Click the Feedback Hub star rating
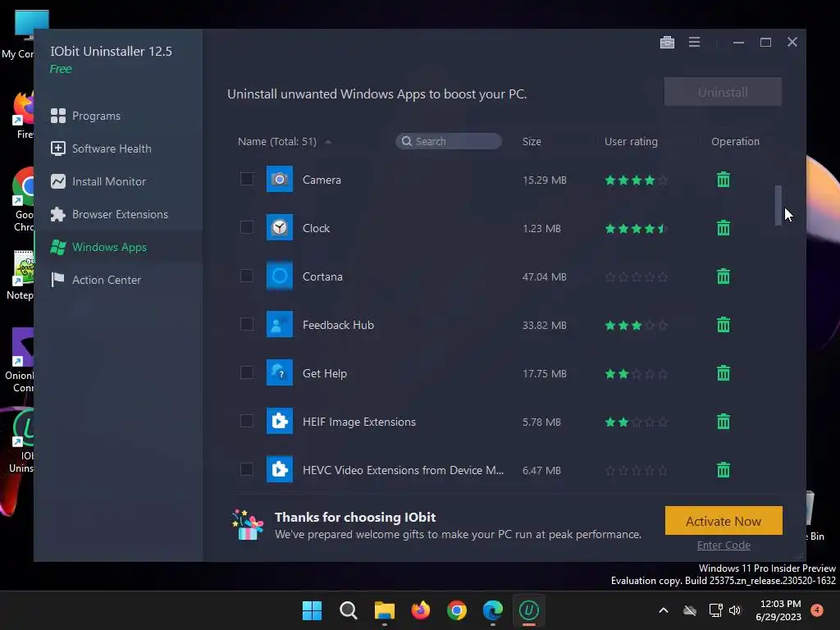Image resolution: width=840 pixels, height=630 pixels. [x=636, y=325]
